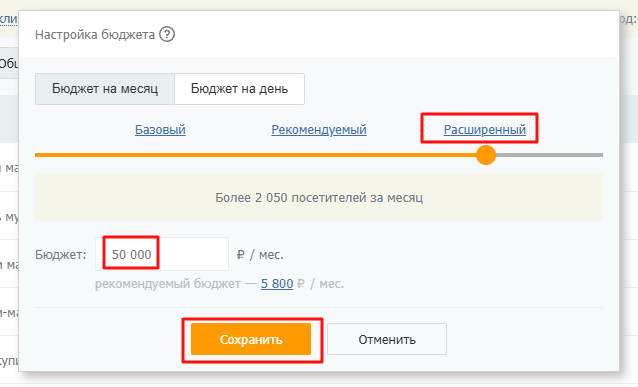Click the Настройка бюджета dialog title
Screen dimensions: 638x387
pos(95,35)
